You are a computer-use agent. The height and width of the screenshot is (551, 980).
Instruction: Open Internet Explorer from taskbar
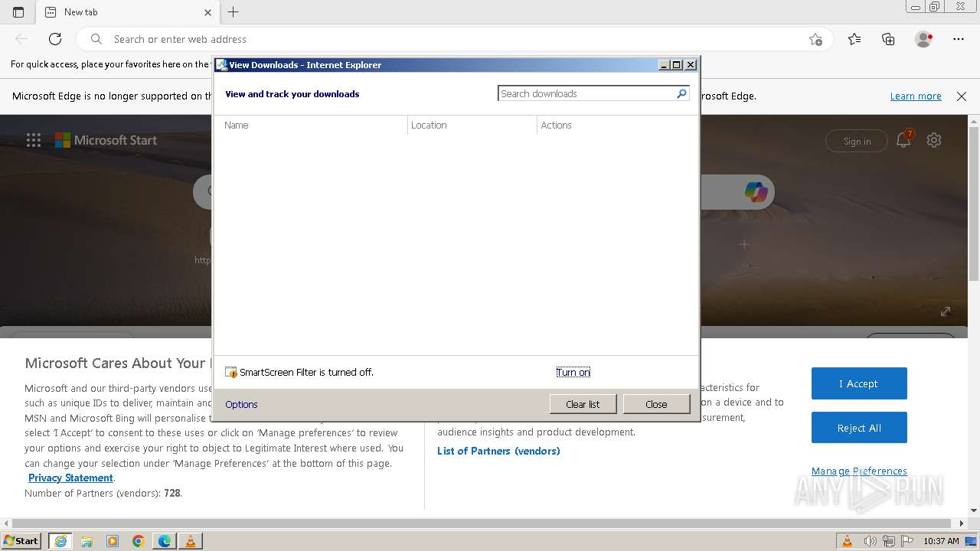[x=60, y=541]
